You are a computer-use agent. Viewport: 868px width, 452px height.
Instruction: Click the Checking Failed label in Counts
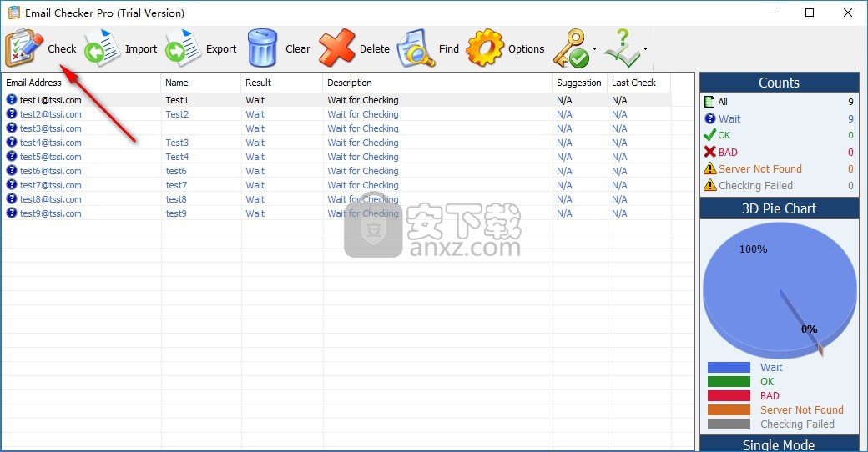(x=755, y=185)
